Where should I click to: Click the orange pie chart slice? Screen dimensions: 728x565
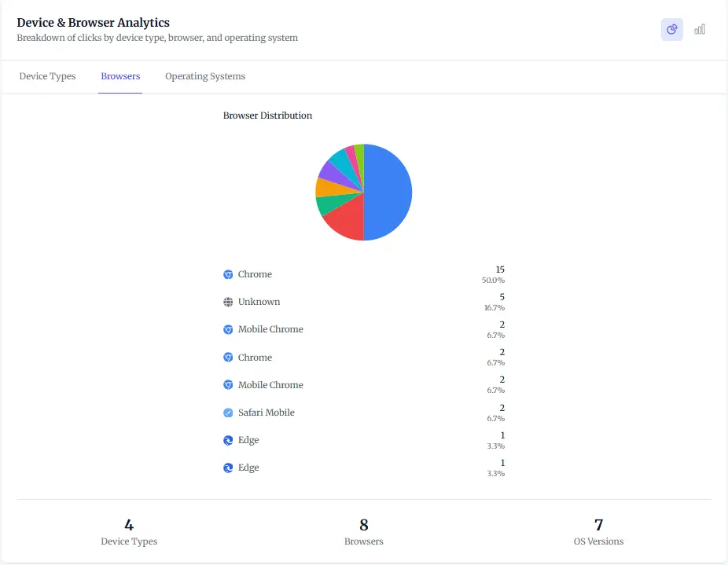tap(329, 187)
